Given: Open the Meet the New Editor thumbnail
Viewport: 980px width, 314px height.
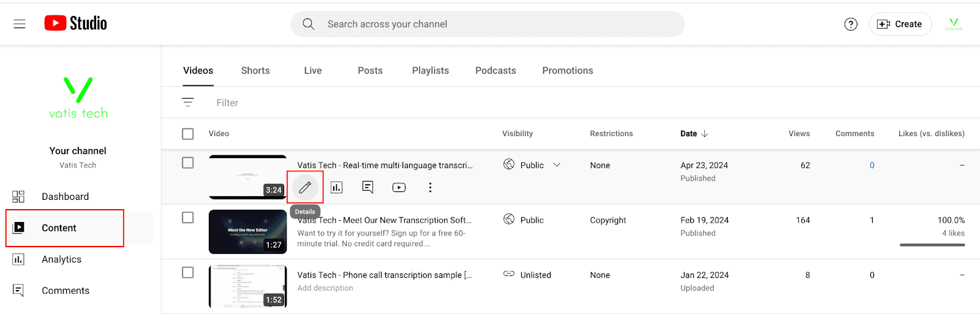Looking at the screenshot, I should point(247,232).
